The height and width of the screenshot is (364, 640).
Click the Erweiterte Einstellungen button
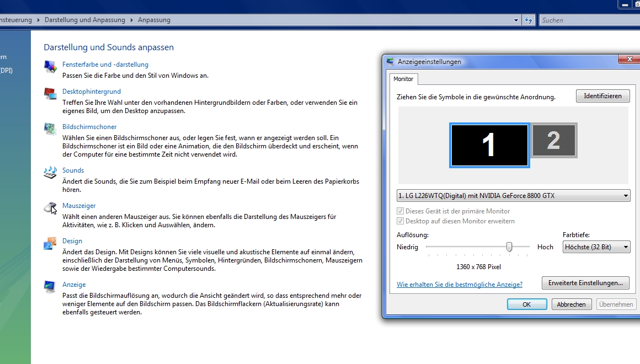pyautogui.click(x=585, y=283)
